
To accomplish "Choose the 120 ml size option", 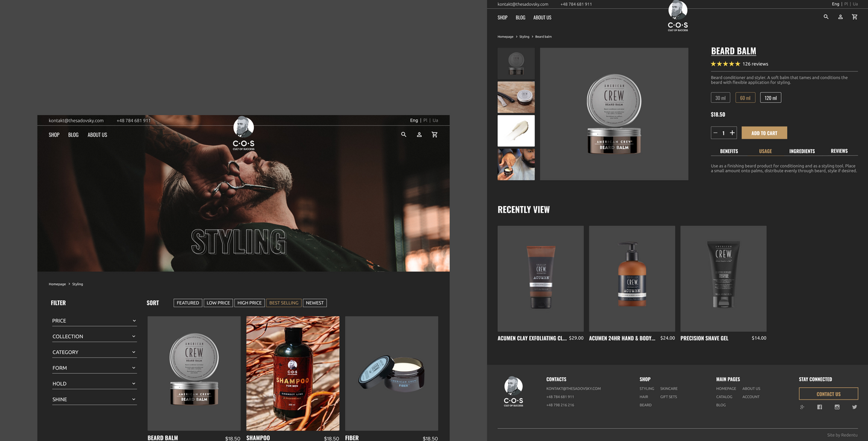I will (770, 98).
